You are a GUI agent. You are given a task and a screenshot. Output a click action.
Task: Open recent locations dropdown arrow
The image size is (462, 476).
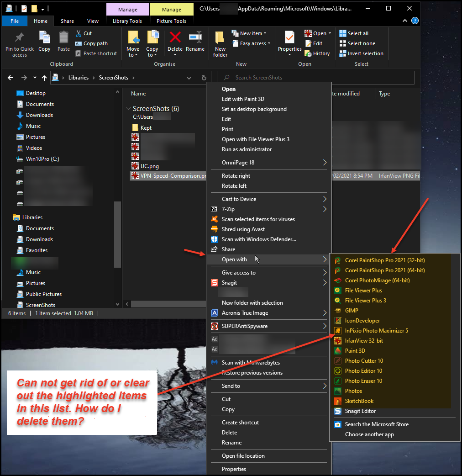tap(35, 77)
